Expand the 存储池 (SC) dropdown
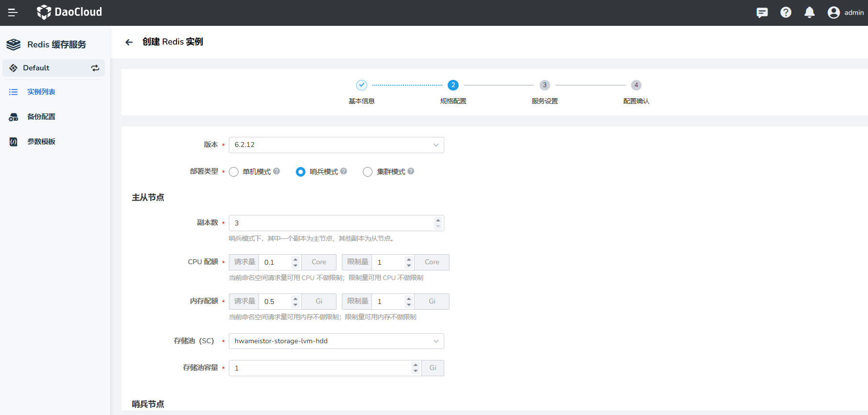This screenshot has width=868, height=415. [x=336, y=341]
